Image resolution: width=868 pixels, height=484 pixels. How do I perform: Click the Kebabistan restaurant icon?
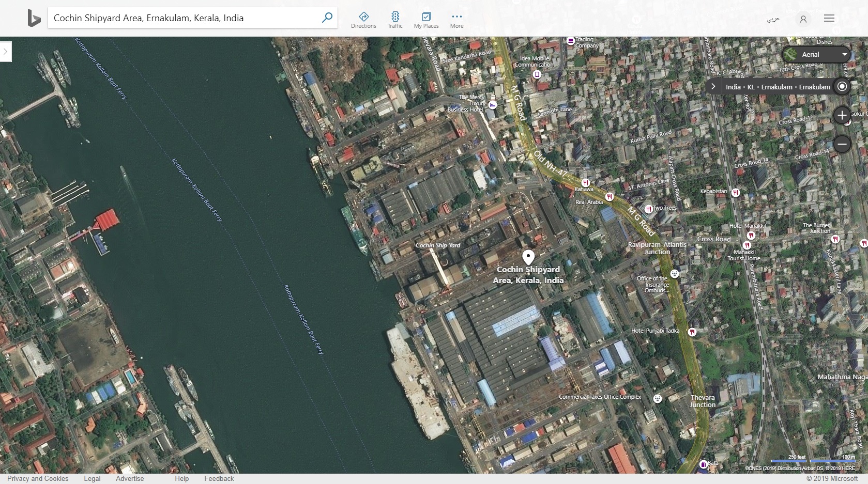(735, 193)
